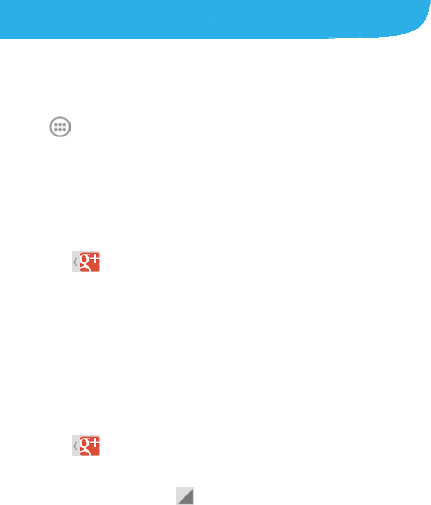Image resolution: width=431 pixels, height=505 pixels.
Task: Collapse lower Google+ panel via its chevron
Action: click(75, 446)
